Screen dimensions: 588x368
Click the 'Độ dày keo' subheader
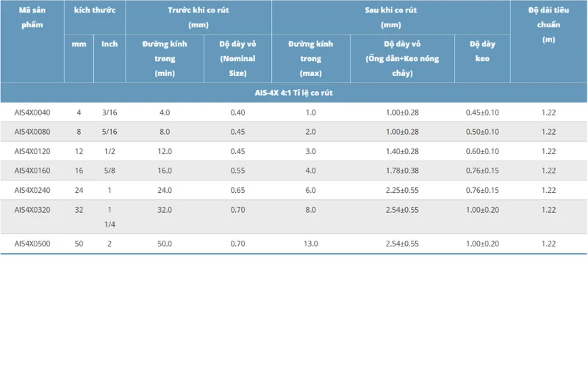coord(482,51)
